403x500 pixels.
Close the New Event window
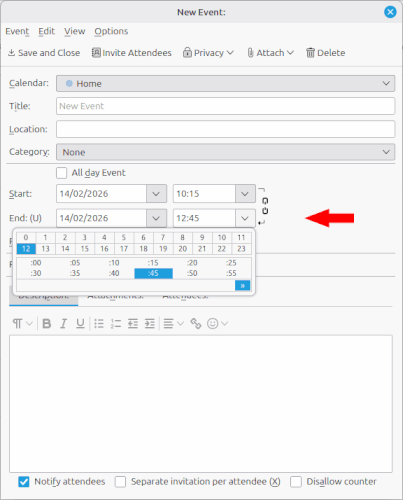coord(390,12)
